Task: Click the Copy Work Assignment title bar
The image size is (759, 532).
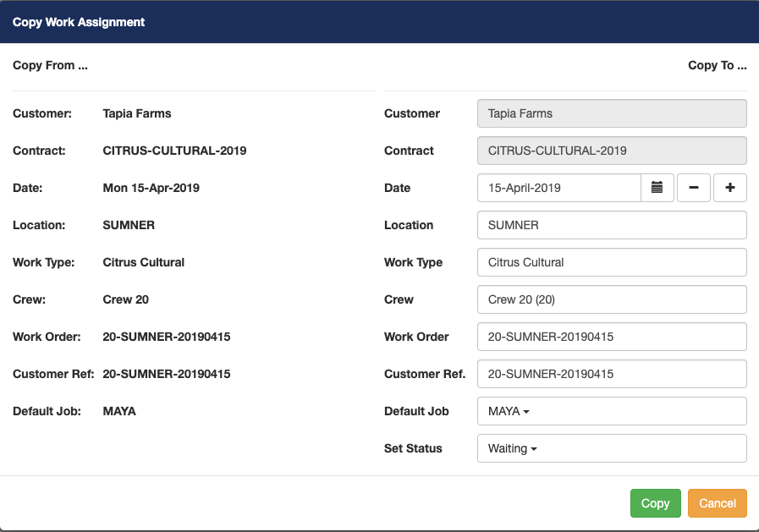Action: coord(79,22)
